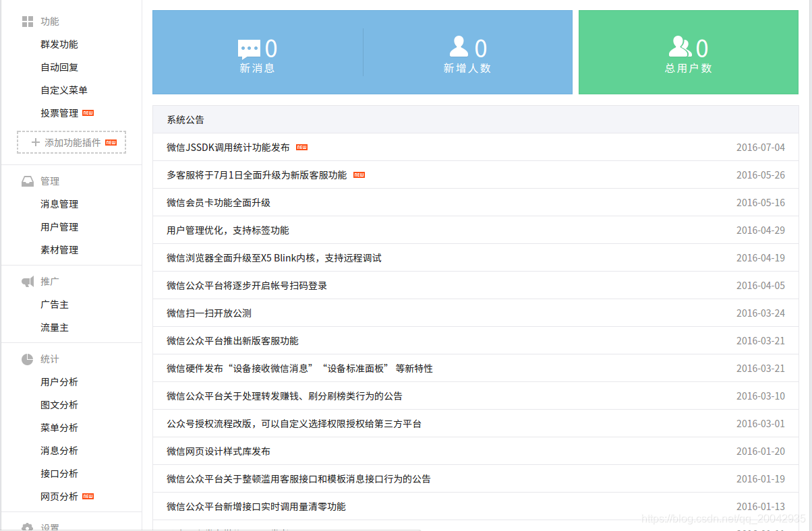Open 公众号授权流程改版 announcement
Screen dimensions: 812x531
click(x=294, y=424)
